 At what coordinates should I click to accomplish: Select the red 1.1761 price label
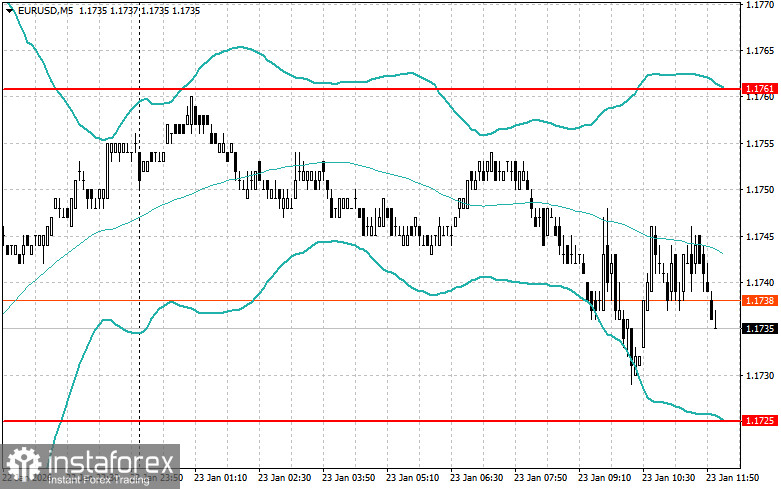click(x=760, y=89)
